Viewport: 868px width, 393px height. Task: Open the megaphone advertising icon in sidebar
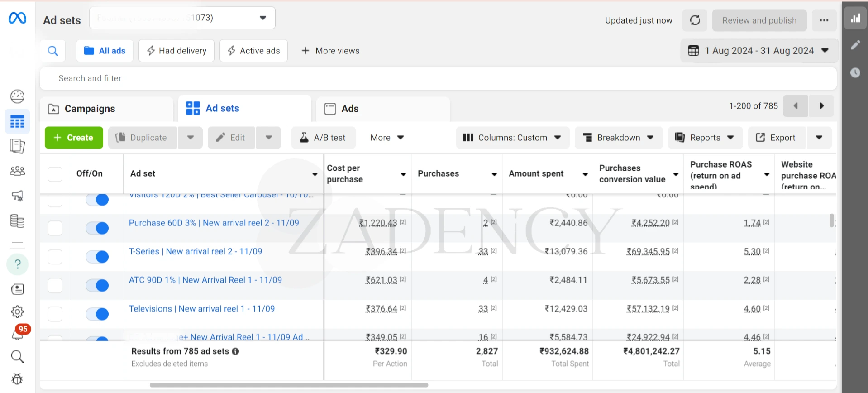tap(17, 196)
